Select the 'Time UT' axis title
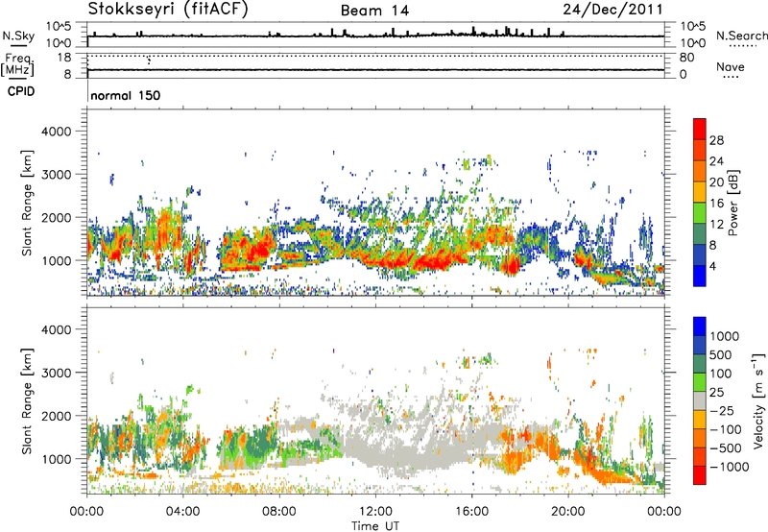The height and width of the screenshot is (532, 768). pyautogui.click(x=375, y=526)
